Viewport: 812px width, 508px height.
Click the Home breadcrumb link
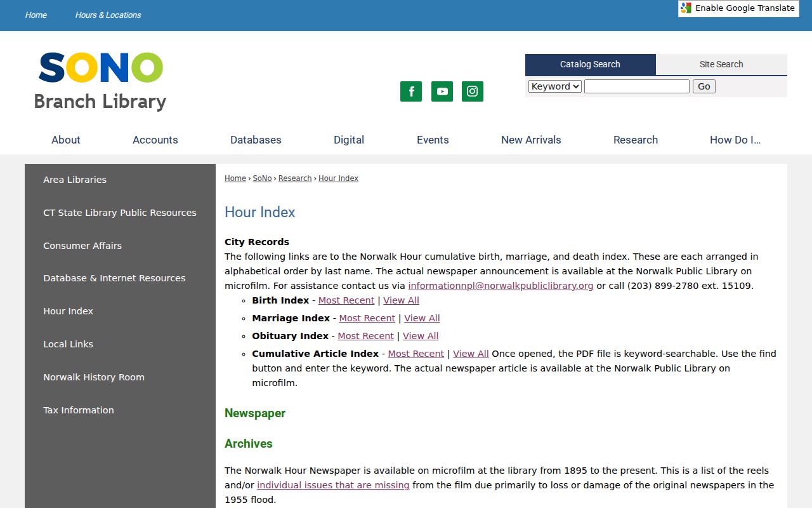pos(235,178)
